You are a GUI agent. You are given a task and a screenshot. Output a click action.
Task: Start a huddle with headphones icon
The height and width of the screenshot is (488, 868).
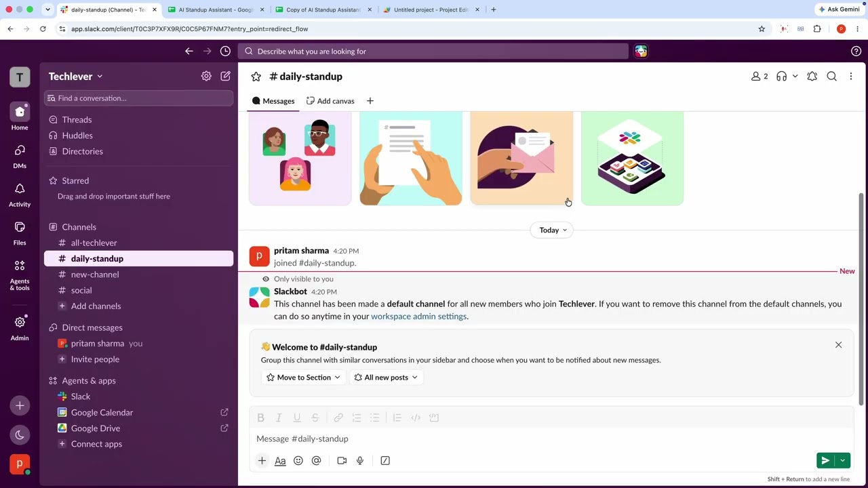tap(782, 77)
